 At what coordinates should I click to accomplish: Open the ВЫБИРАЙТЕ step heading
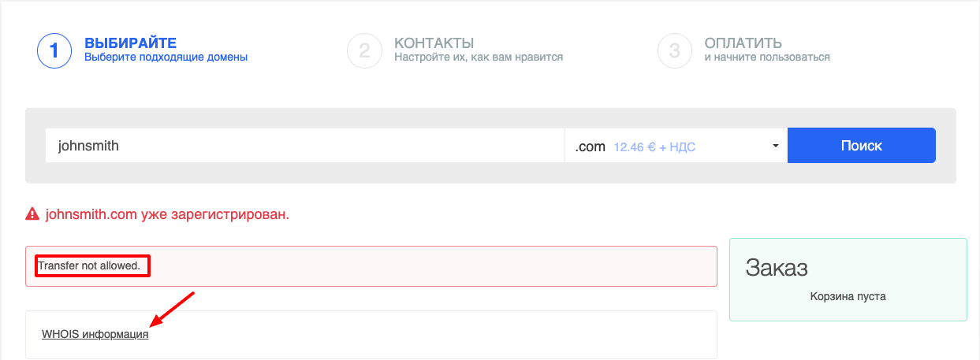click(x=130, y=43)
